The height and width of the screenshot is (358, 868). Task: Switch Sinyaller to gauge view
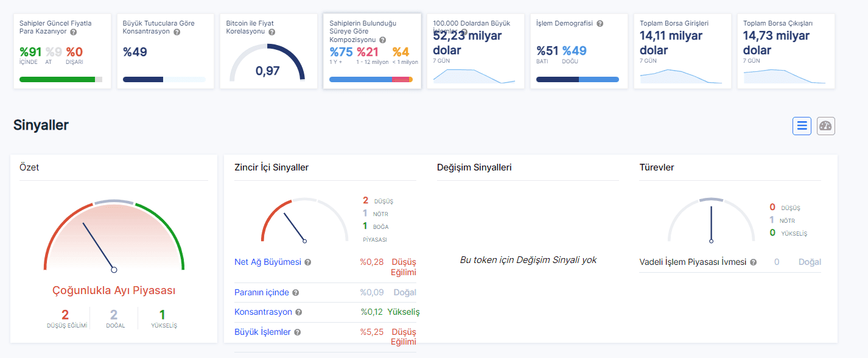pos(825,126)
